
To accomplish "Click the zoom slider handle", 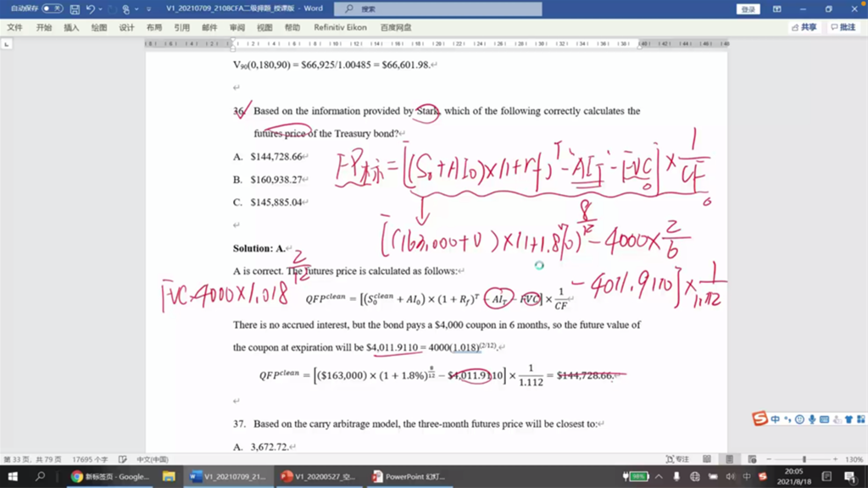I will pyautogui.click(x=804, y=459).
